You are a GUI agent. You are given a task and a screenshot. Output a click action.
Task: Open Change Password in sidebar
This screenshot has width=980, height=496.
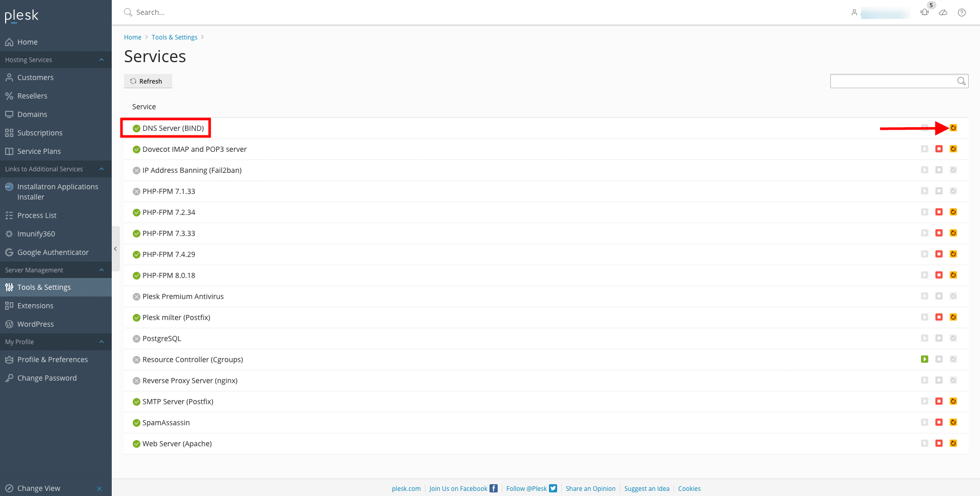[x=56, y=378]
